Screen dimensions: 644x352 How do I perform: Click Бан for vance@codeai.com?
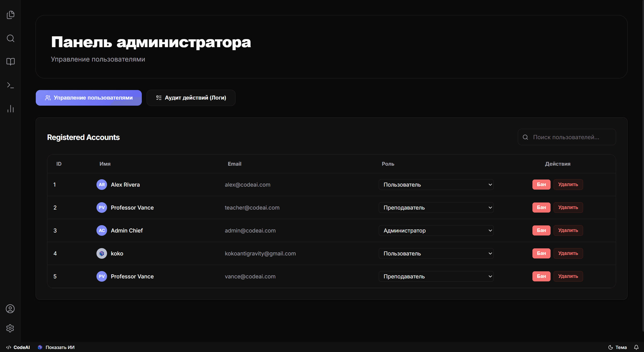pos(541,276)
